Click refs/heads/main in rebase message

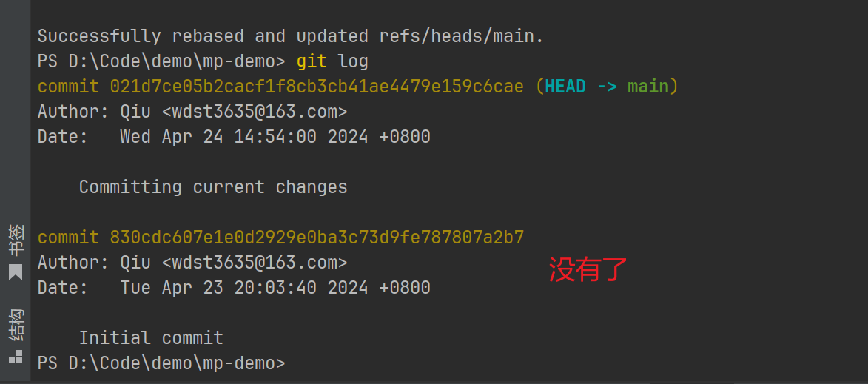[x=462, y=36]
